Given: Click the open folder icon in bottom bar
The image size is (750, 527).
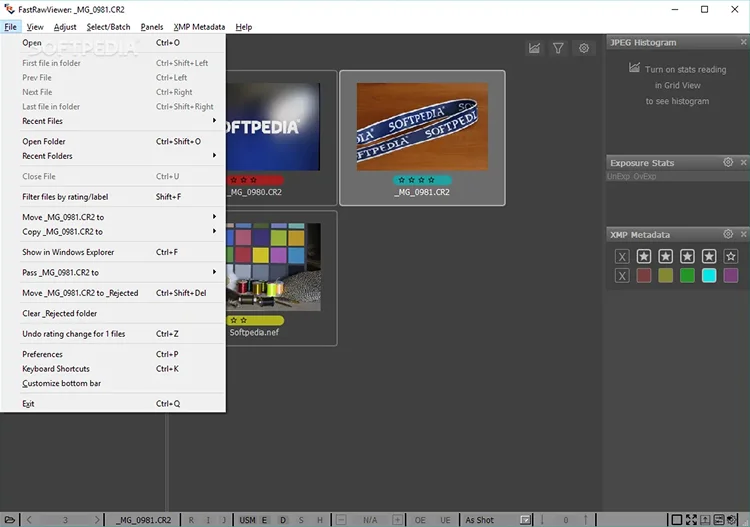Looking at the screenshot, I should click(x=10, y=519).
